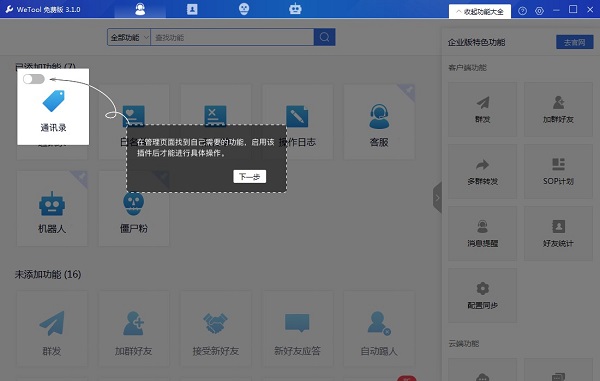Screen dimensions: 600x381
Task: Click the 去官网 button
Action: coord(574,42)
